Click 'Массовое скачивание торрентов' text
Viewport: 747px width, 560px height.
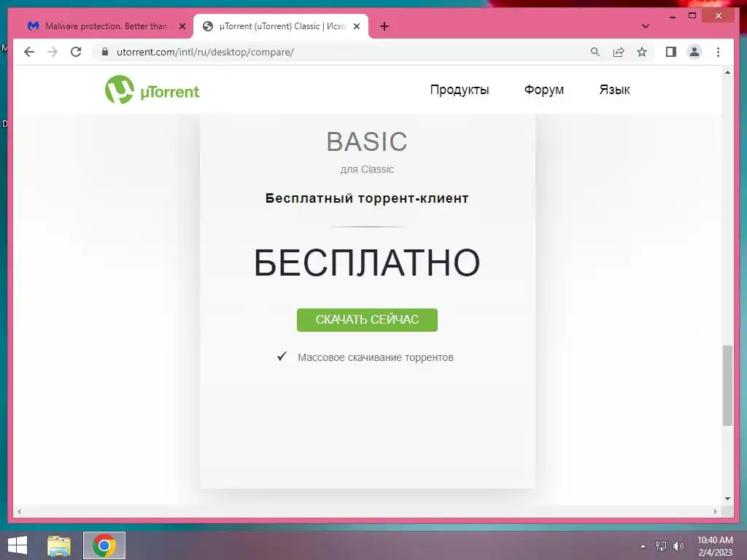tap(376, 357)
